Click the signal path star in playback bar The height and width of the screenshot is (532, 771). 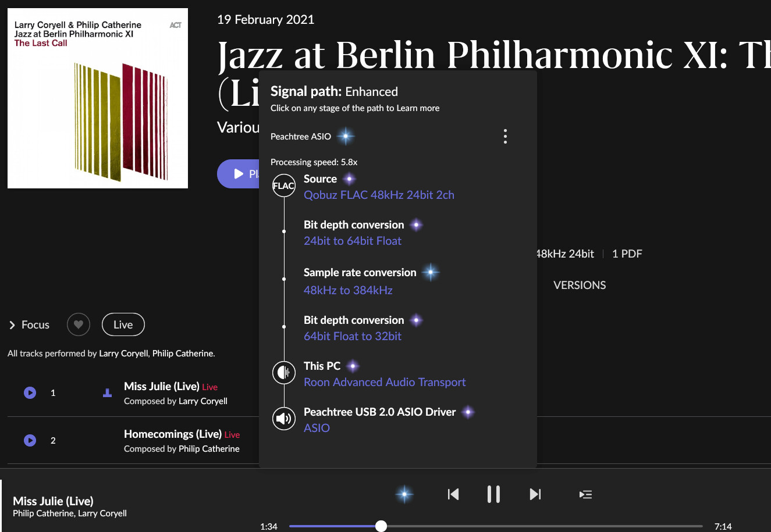click(x=404, y=495)
